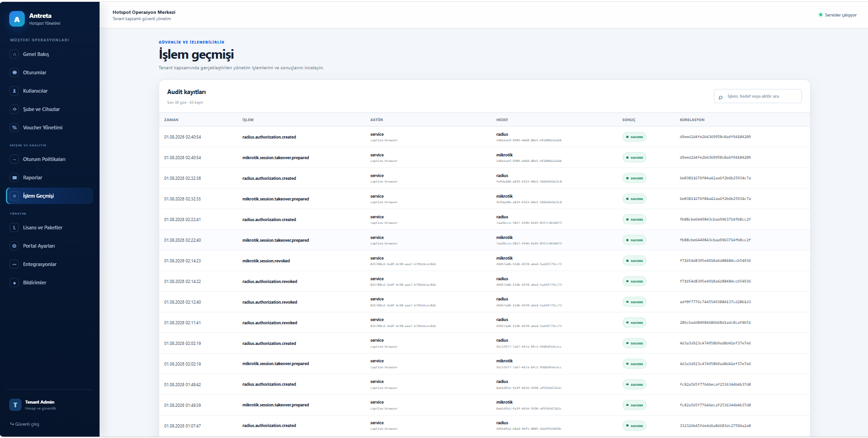Click the AKTÖR column header

tap(377, 120)
